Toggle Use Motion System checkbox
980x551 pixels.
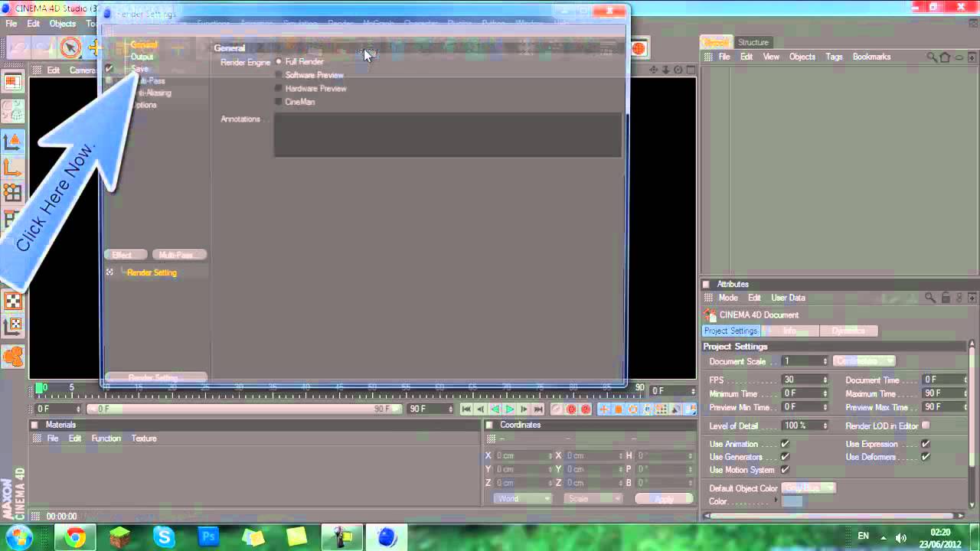[x=785, y=470]
